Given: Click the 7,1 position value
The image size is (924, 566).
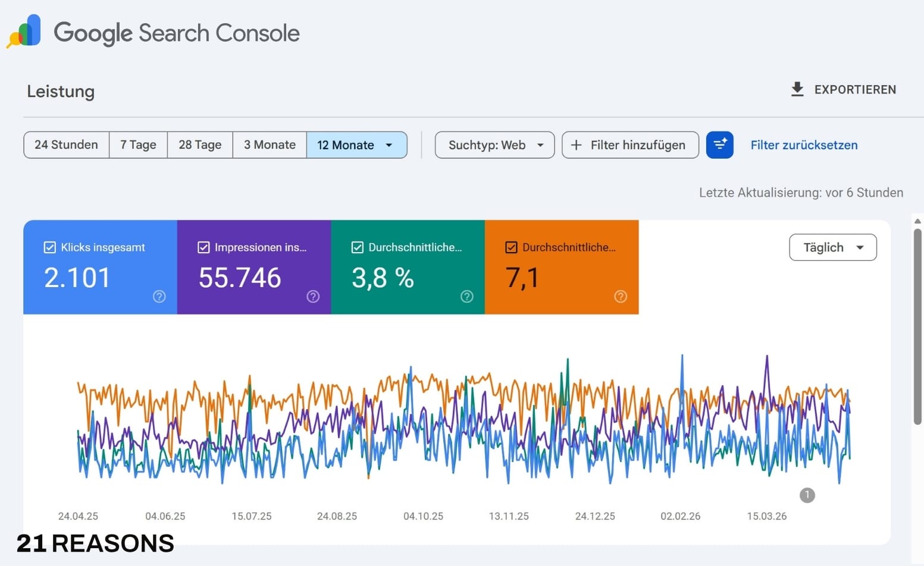Looking at the screenshot, I should [x=522, y=278].
